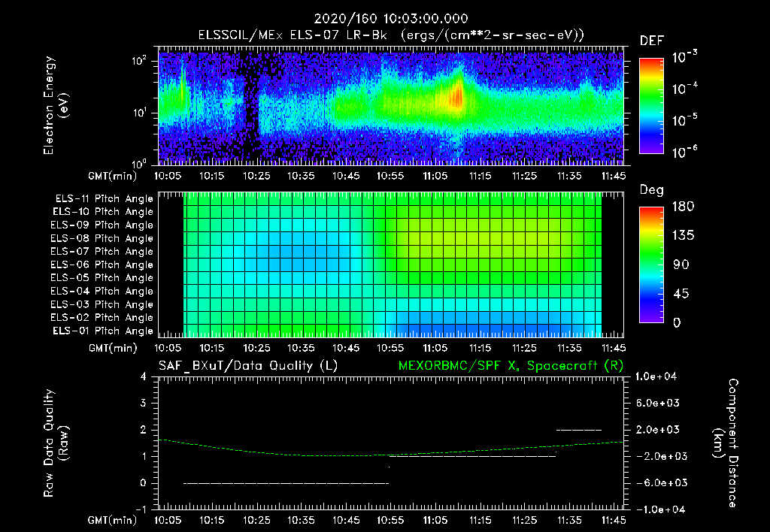This screenshot has width=770, height=532.
Task: Click the 10^-6 label on DEF scale
Action: [x=684, y=152]
